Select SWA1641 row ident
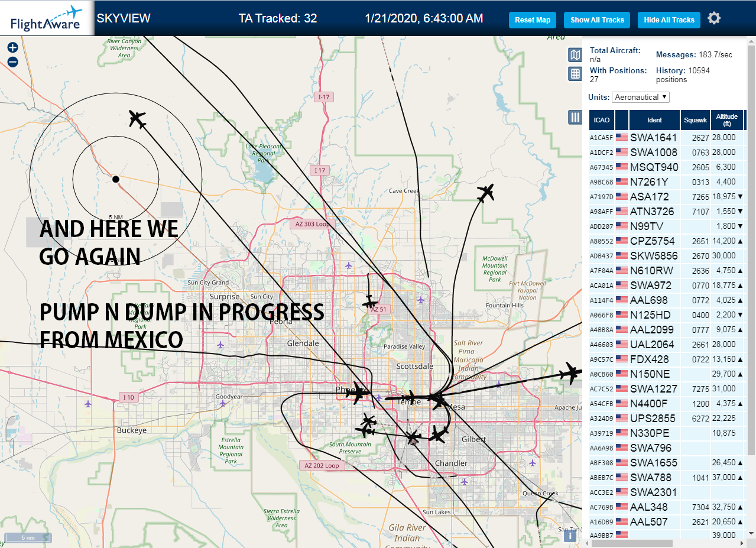Viewport: 756px width, 548px height. point(654,137)
